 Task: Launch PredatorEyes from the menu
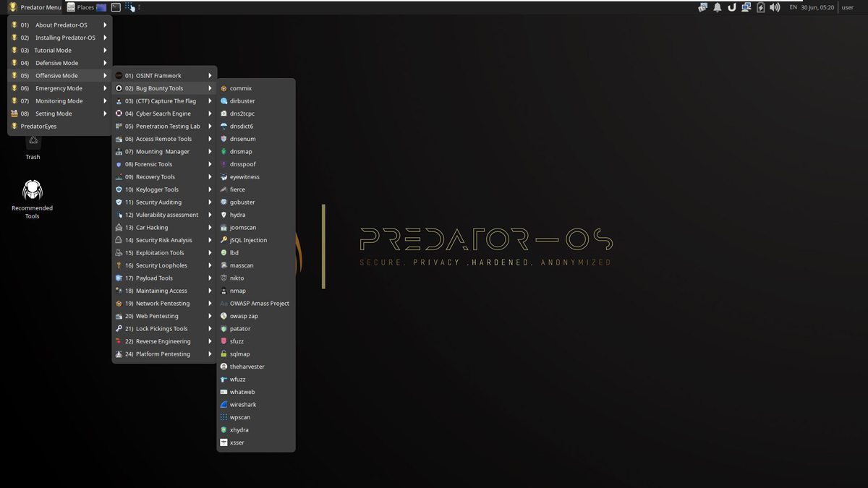(x=60, y=127)
